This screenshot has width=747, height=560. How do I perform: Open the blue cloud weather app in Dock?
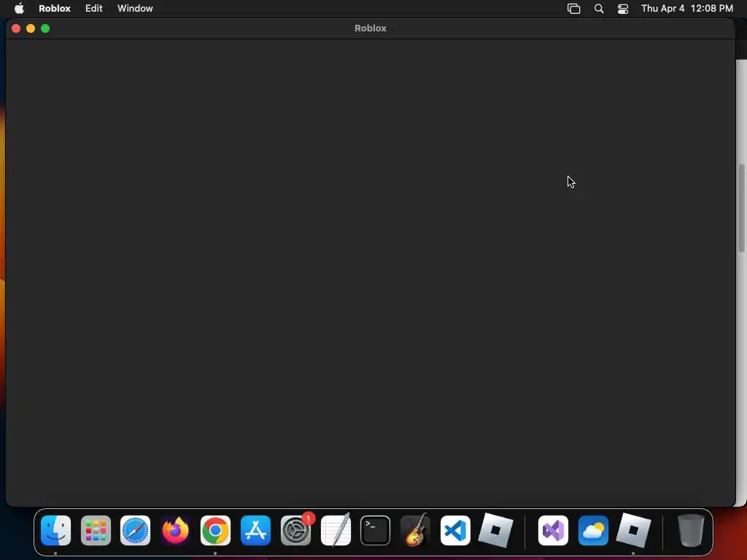pyautogui.click(x=593, y=530)
